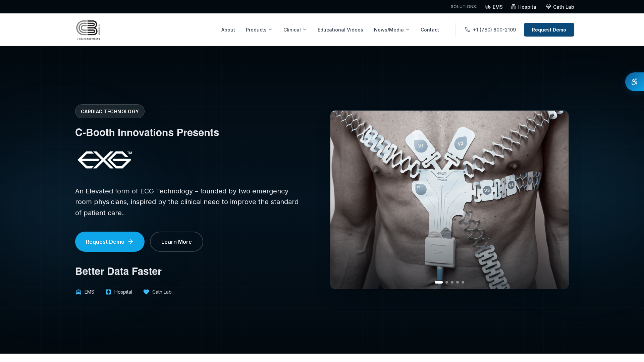The height and width of the screenshot is (362, 644).
Task: Click the phone icon beside the number
Action: tap(468, 29)
